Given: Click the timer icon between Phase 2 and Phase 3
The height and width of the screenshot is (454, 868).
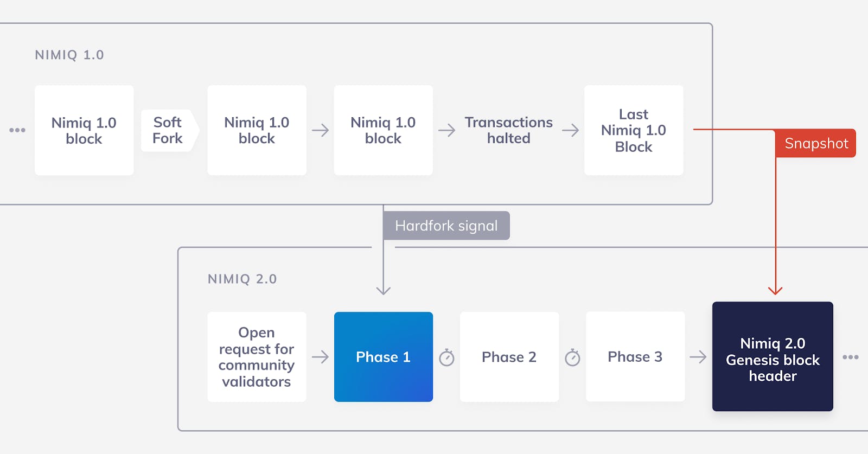Looking at the screenshot, I should click(x=572, y=357).
